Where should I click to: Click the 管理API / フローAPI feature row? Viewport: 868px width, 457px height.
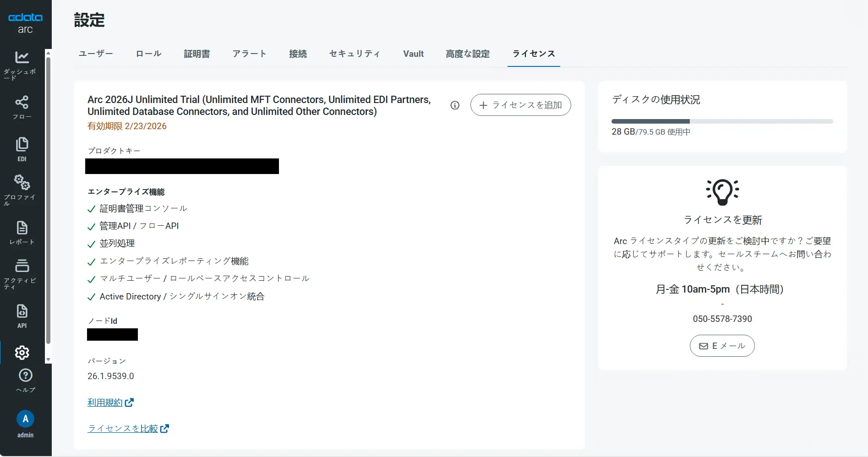coord(133,226)
